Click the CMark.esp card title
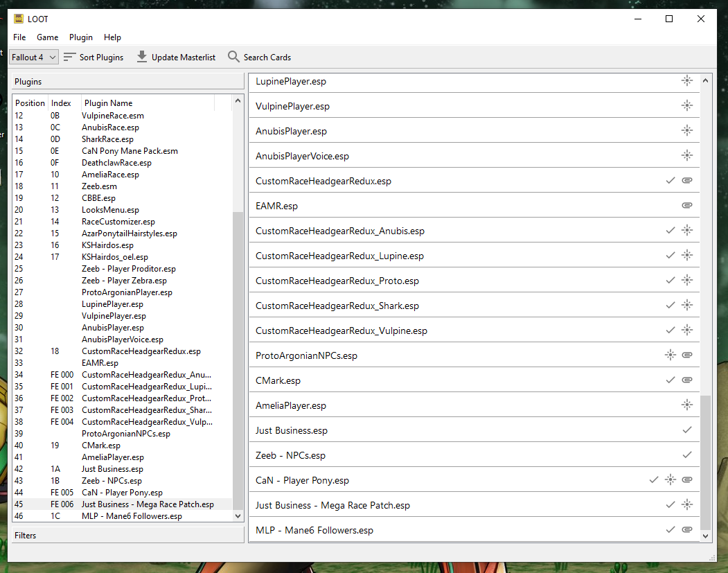Image resolution: width=728 pixels, height=573 pixels. click(x=278, y=380)
